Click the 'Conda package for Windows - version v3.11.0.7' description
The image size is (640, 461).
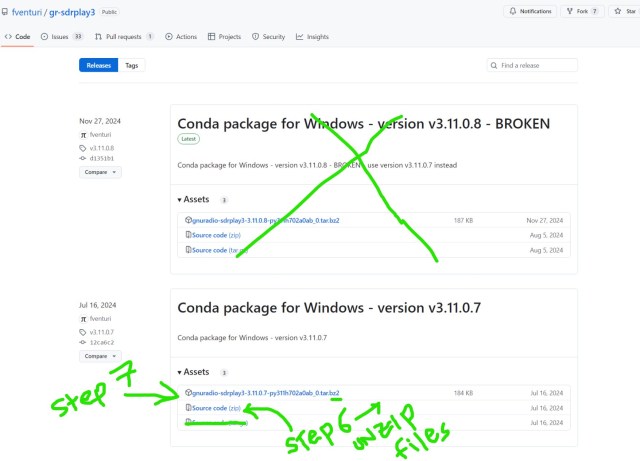coord(252,338)
